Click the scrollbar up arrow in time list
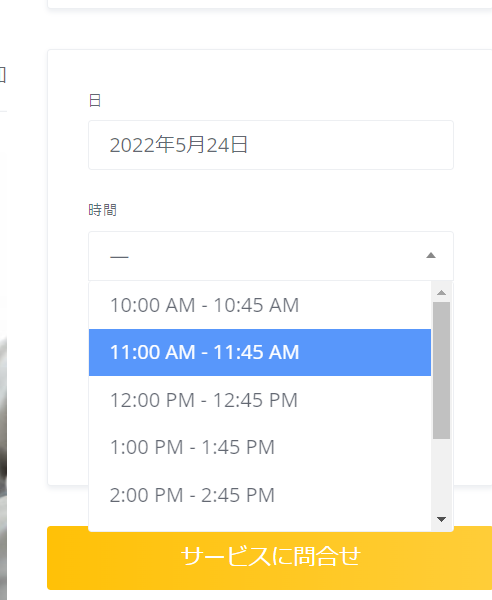 click(441, 292)
